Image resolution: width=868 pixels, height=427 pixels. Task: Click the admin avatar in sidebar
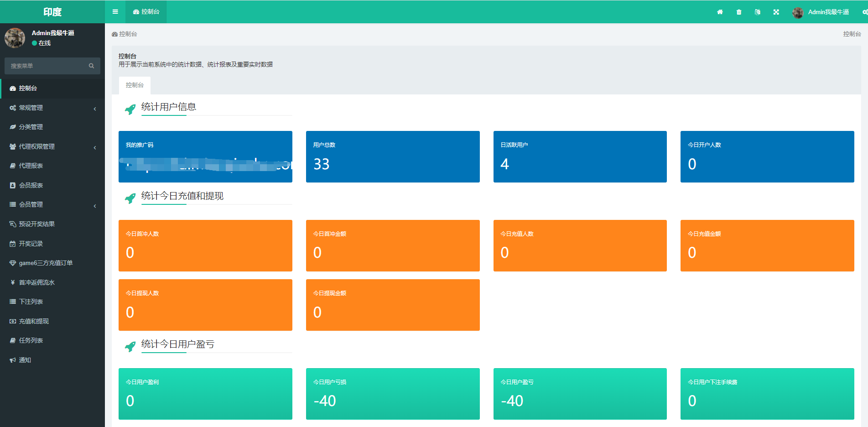click(15, 38)
